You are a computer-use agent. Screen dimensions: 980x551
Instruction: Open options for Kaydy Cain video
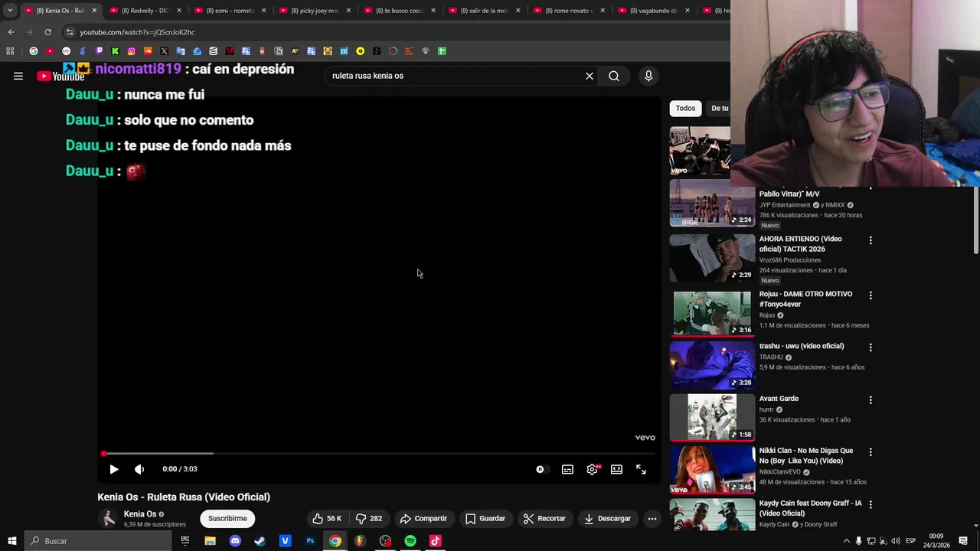tap(871, 505)
